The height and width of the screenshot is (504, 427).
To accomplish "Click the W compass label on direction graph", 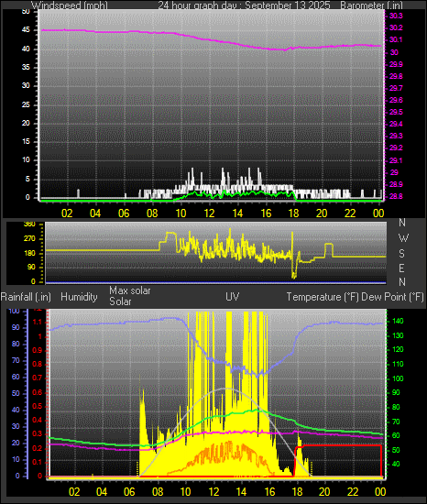I will [x=403, y=238].
